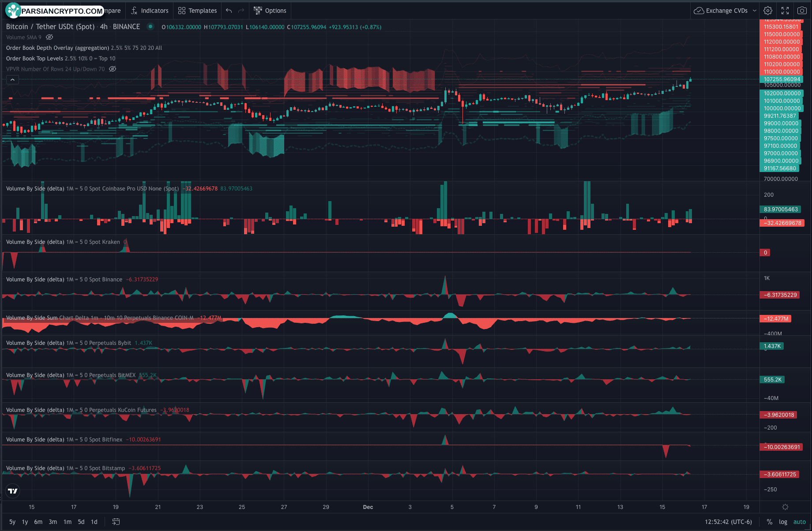Click the 4h interval label in legend
812x531 pixels.
(x=104, y=26)
